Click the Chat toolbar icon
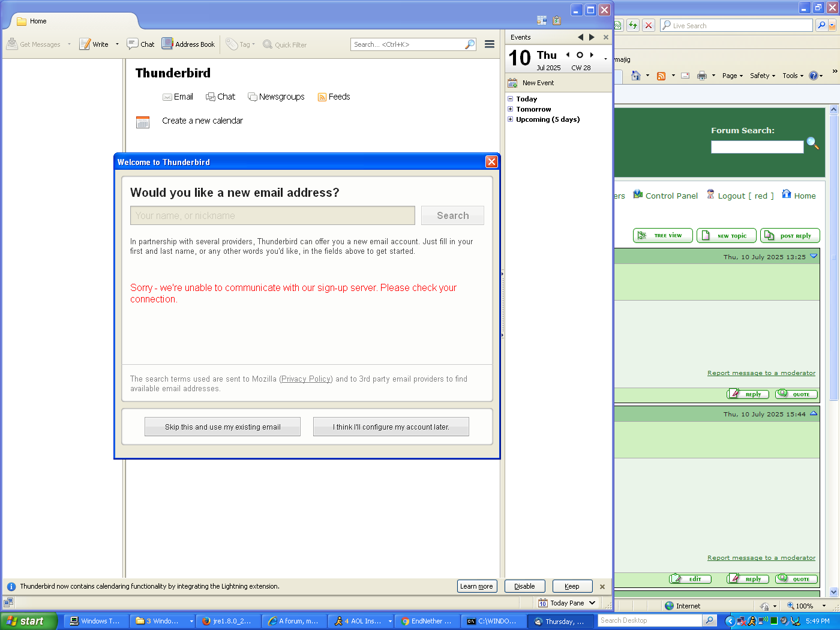840x630 pixels. point(133,44)
